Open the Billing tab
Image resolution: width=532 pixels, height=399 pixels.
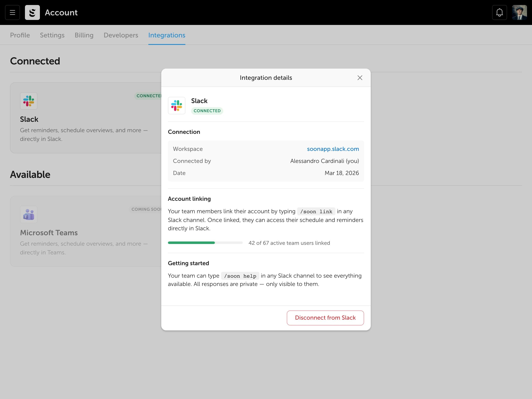click(84, 35)
